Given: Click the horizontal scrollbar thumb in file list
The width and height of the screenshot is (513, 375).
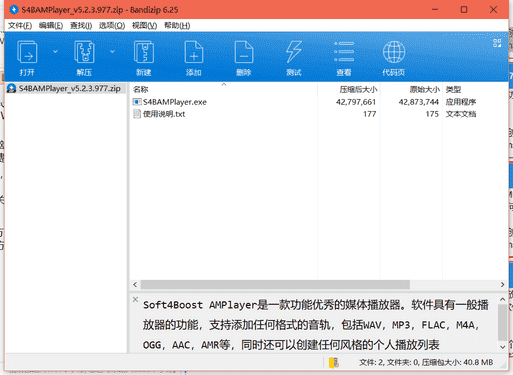Looking at the screenshot, I should [x=275, y=285].
